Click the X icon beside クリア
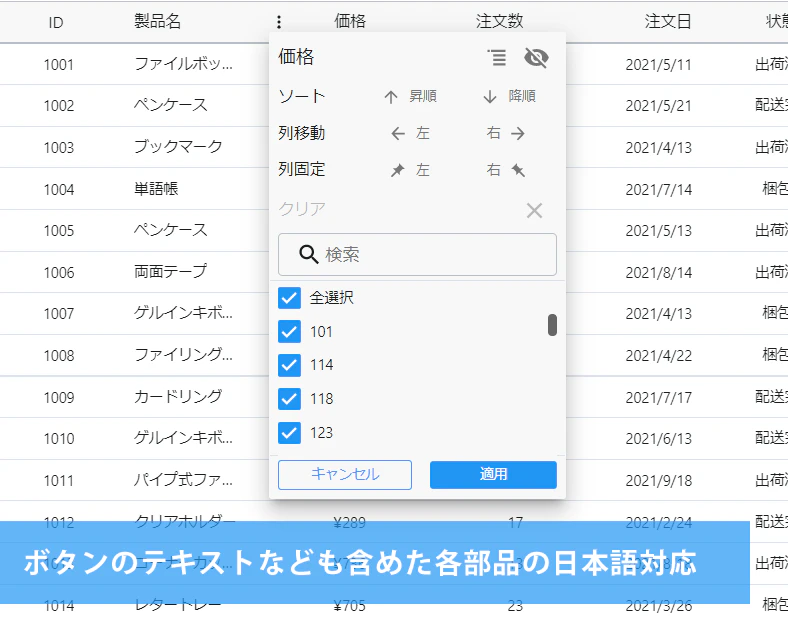Image resolution: width=788 pixels, height=621 pixels. [x=534, y=211]
